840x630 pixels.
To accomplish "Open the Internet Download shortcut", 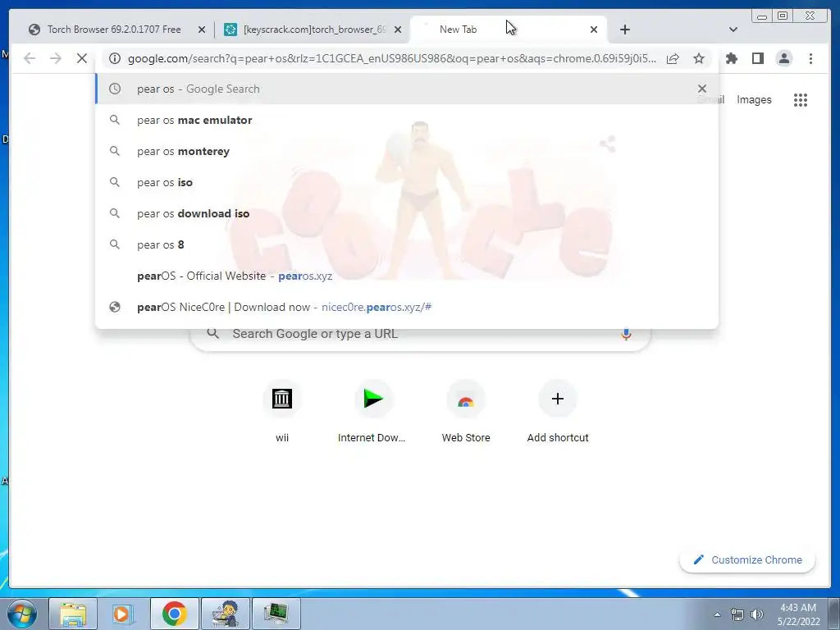I will [373, 412].
